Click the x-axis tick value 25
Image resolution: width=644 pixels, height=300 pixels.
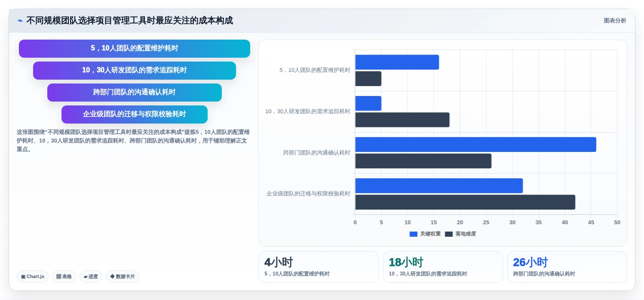point(486,223)
